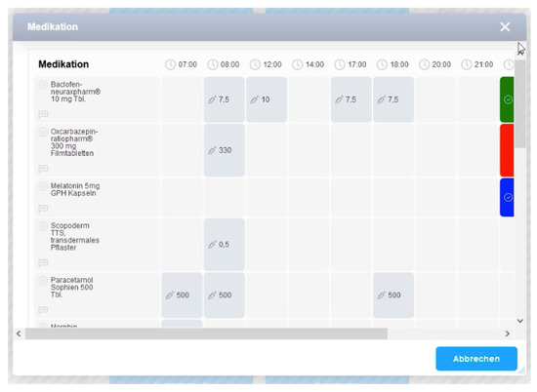537x392 pixels.
Task: Open comment icon for Baclofen-neuraxpharm row
Action: click(x=43, y=114)
